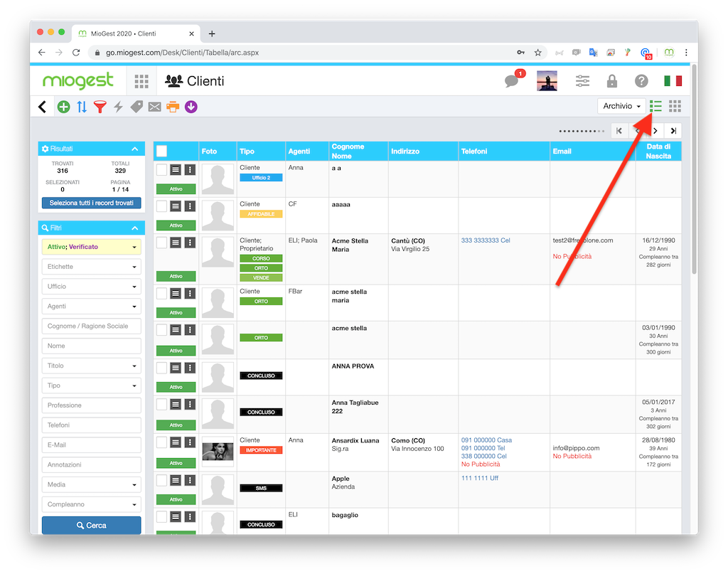Viewport: 728px width, 574px height.
Task: Open the Archivio dropdown
Action: [621, 107]
